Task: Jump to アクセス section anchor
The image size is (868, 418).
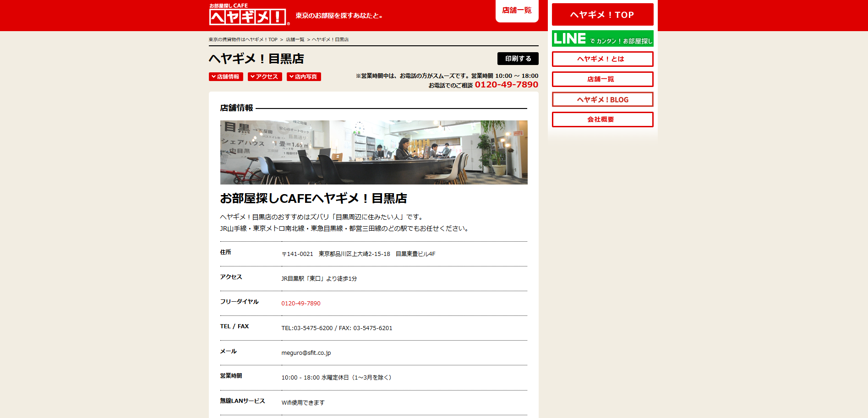Action: coord(265,77)
